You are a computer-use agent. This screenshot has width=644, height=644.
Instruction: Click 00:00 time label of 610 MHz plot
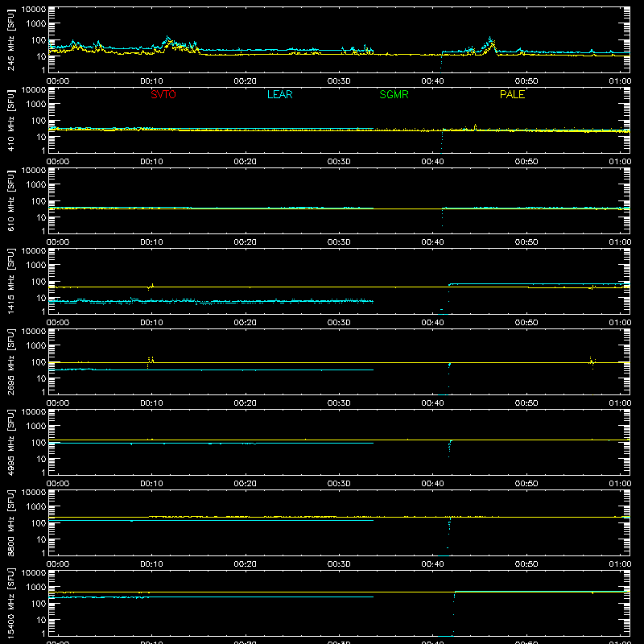58,242
